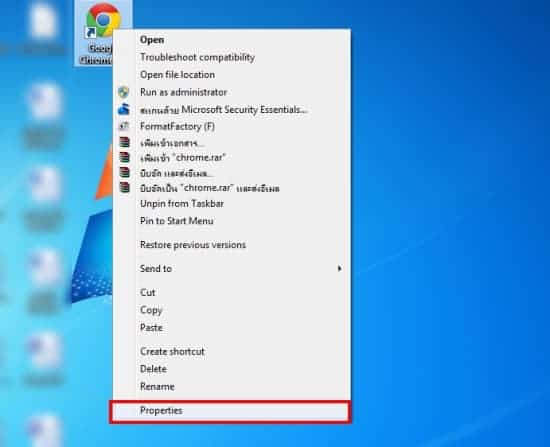Expand the Send to submenu arrow
Screen dimensions: 550x447
click(339, 268)
